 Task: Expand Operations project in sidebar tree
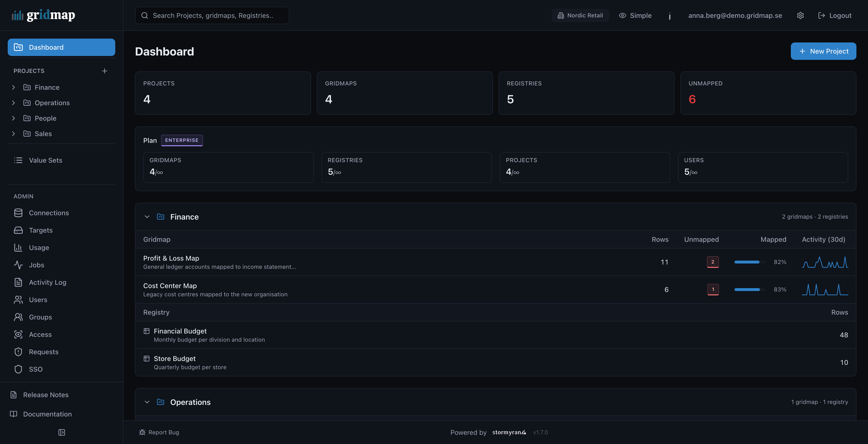(14, 103)
